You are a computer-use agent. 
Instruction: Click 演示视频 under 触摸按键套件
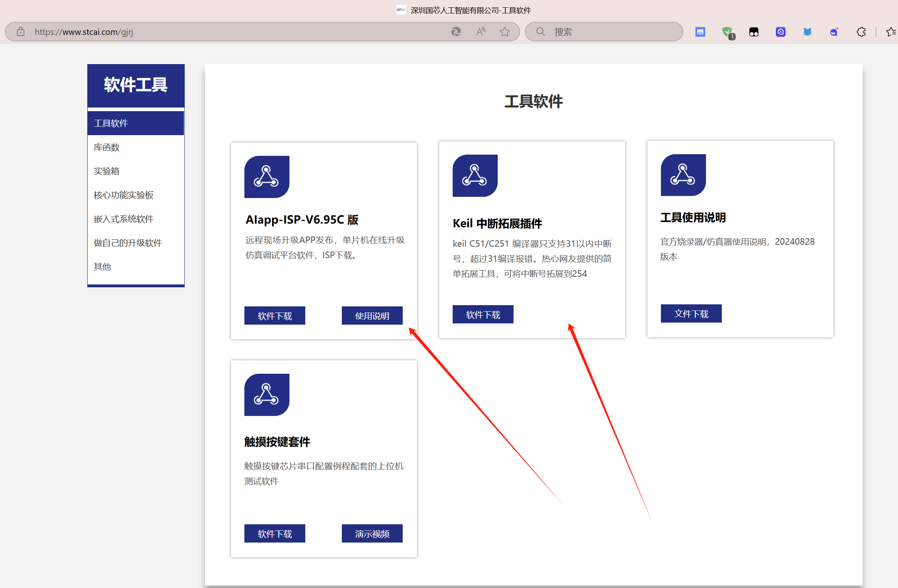pyautogui.click(x=372, y=534)
